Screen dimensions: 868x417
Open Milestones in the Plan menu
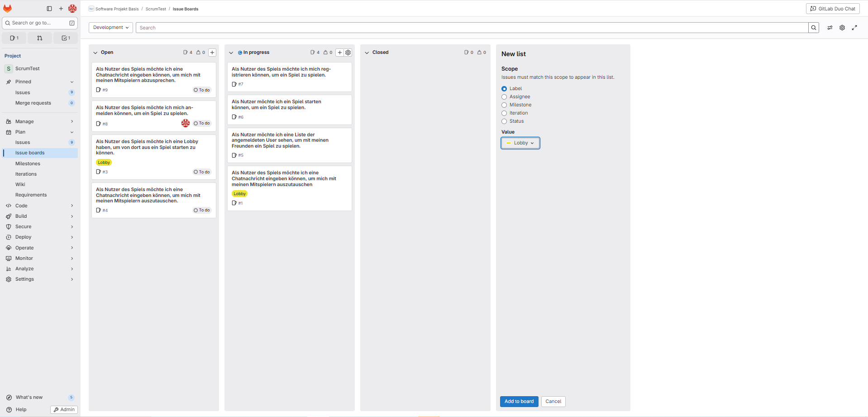(x=28, y=163)
